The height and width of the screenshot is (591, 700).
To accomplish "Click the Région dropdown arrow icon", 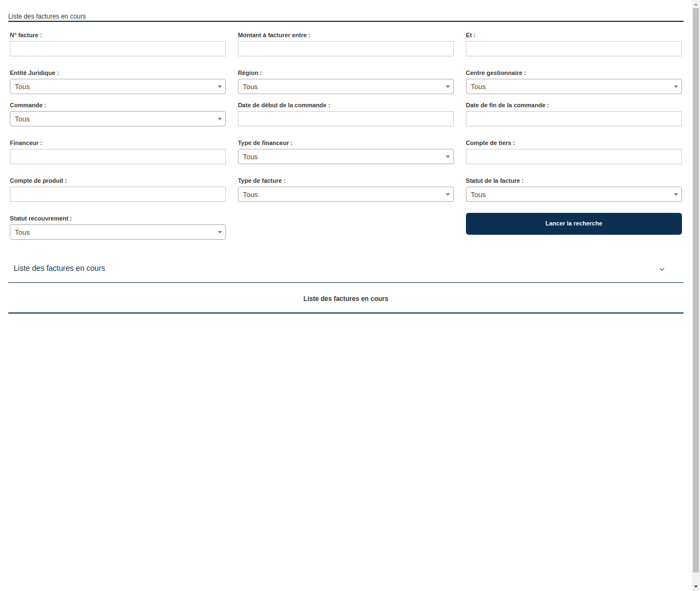I will [448, 86].
